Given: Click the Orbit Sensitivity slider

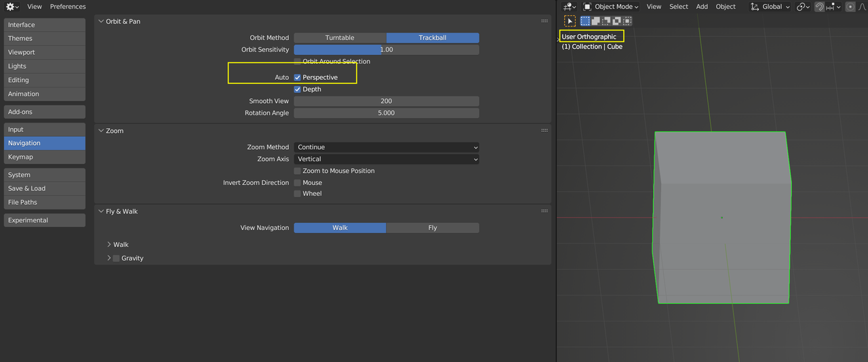Looking at the screenshot, I should (x=387, y=49).
